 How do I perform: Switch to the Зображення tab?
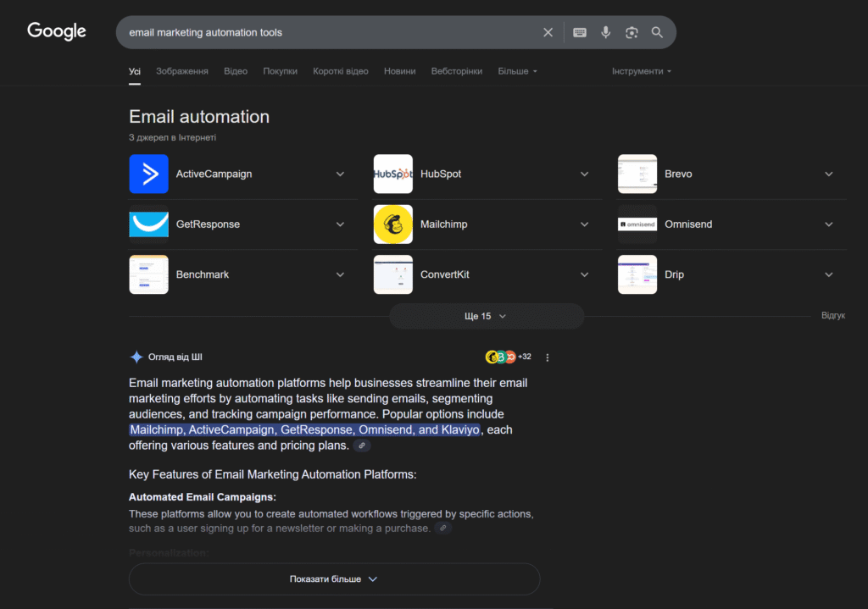point(182,71)
